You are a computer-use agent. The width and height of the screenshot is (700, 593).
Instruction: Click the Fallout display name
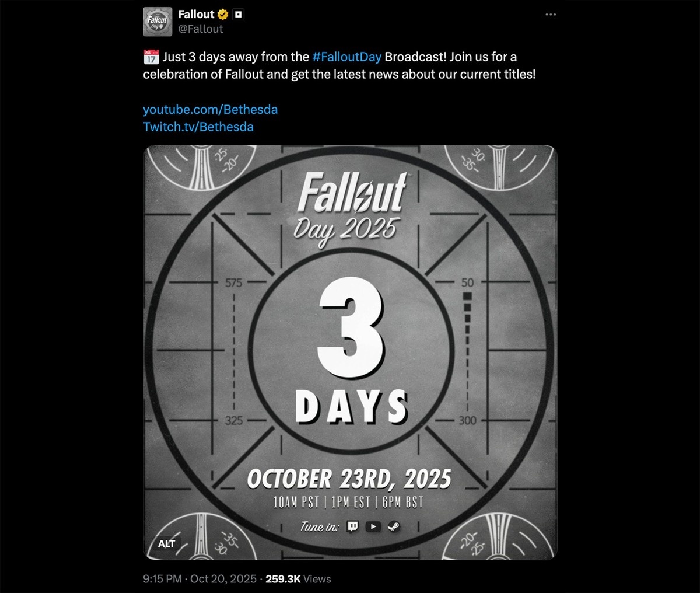[196, 15]
